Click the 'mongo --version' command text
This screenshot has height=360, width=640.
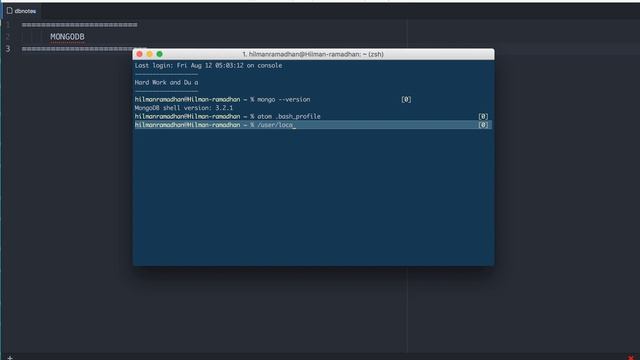point(284,100)
